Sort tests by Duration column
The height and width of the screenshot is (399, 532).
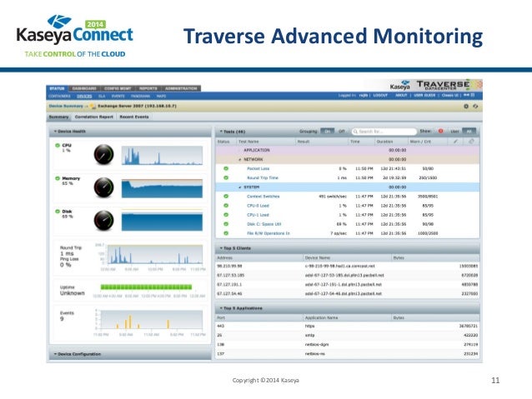pyautogui.click(x=384, y=142)
